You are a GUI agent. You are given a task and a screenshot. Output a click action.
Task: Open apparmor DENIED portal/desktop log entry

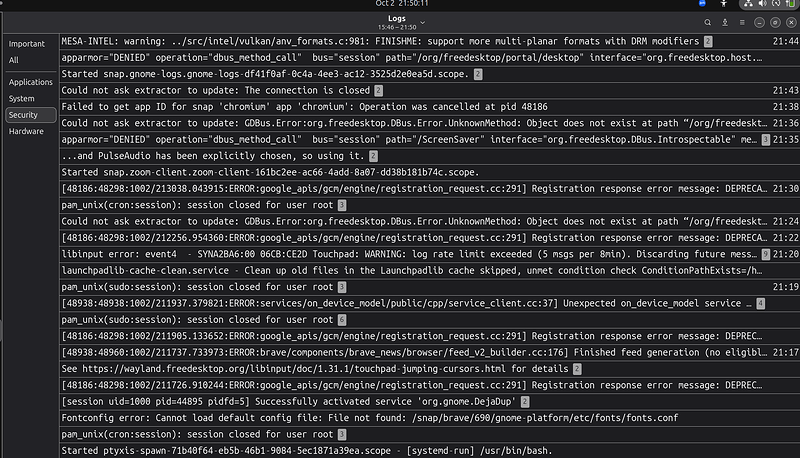click(430, 58)
